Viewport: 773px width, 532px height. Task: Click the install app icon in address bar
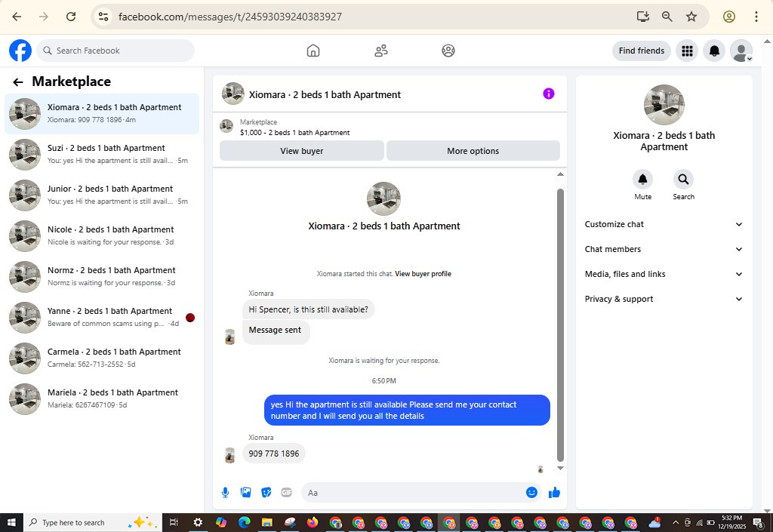643,17
